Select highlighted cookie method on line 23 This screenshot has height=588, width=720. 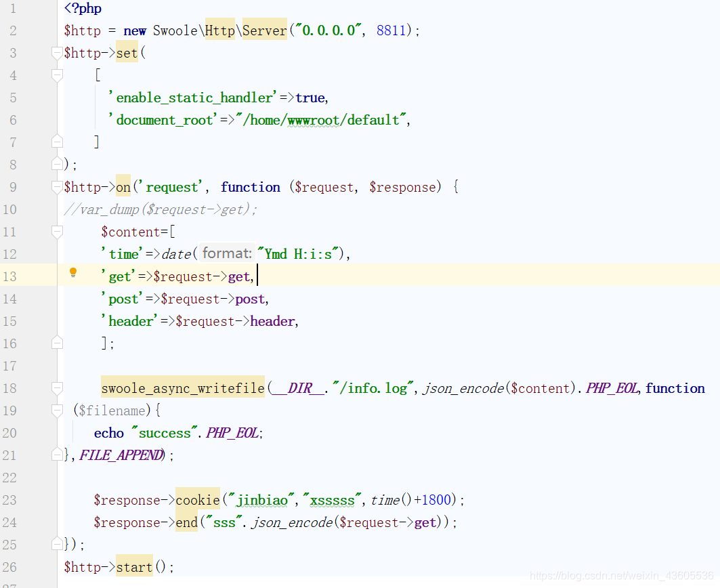[x=197, y=499]
